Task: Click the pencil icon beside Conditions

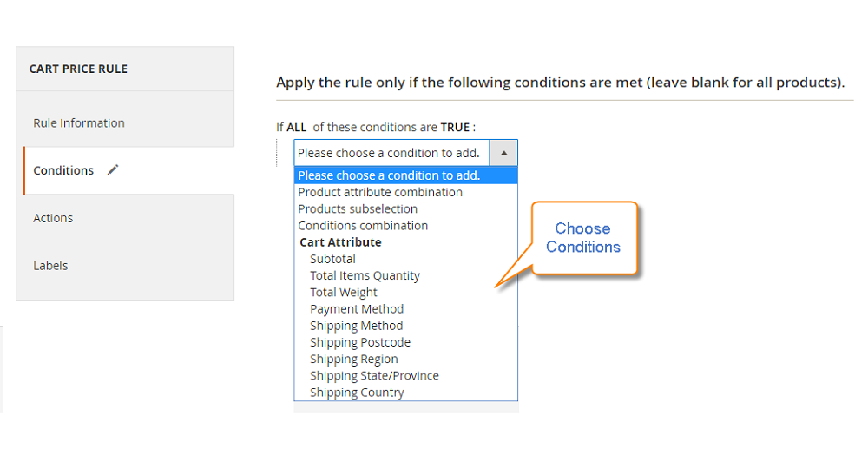Action: (x=113, y=170)
